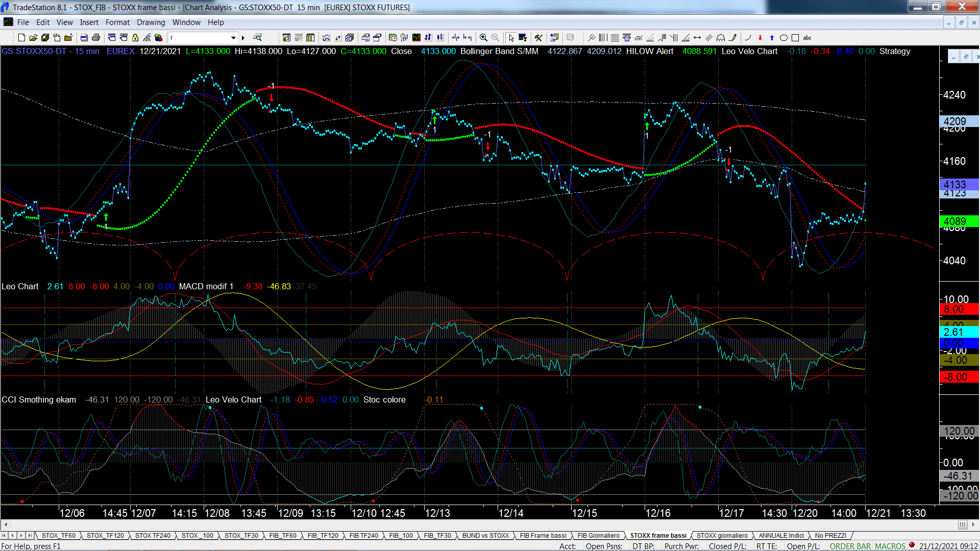Select the abc Text drawing tool
The image size is (980, 551).
[807, 37]
